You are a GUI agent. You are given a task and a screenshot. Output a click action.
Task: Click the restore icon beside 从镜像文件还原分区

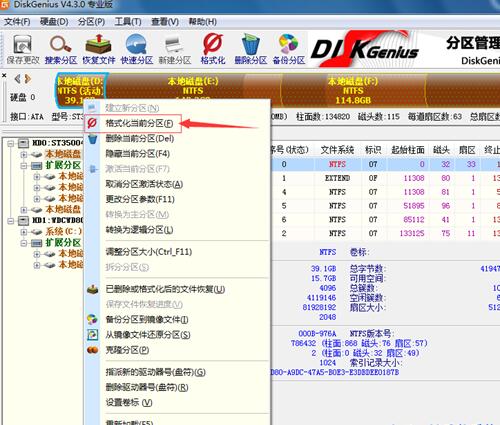tap(92, 335)
